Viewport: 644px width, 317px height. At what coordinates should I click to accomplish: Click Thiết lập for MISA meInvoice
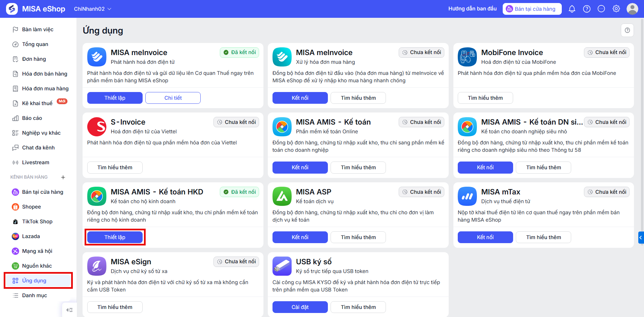pos(115,98)
